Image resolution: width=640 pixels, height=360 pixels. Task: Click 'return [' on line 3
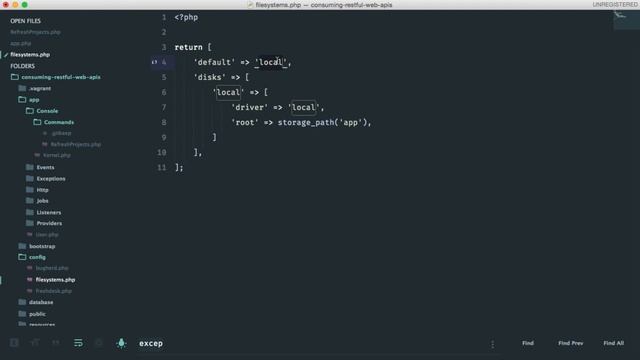[x=193, y=47]
